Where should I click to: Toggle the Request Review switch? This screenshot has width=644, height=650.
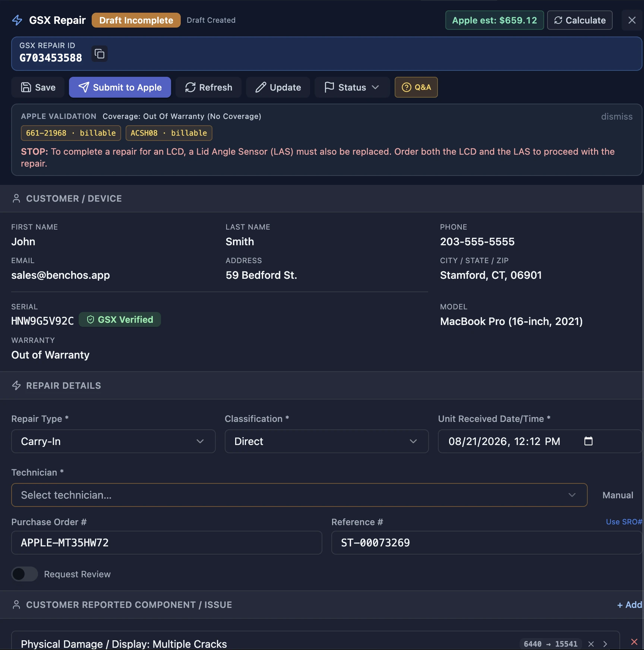pyautogui.click(x=25, y=574)
